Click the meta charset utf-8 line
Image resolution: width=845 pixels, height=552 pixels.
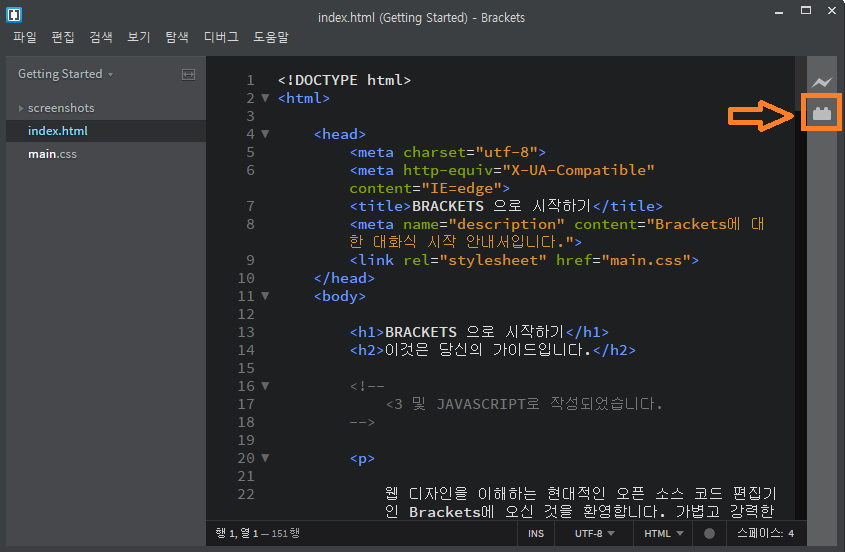[x=447, y=153]
